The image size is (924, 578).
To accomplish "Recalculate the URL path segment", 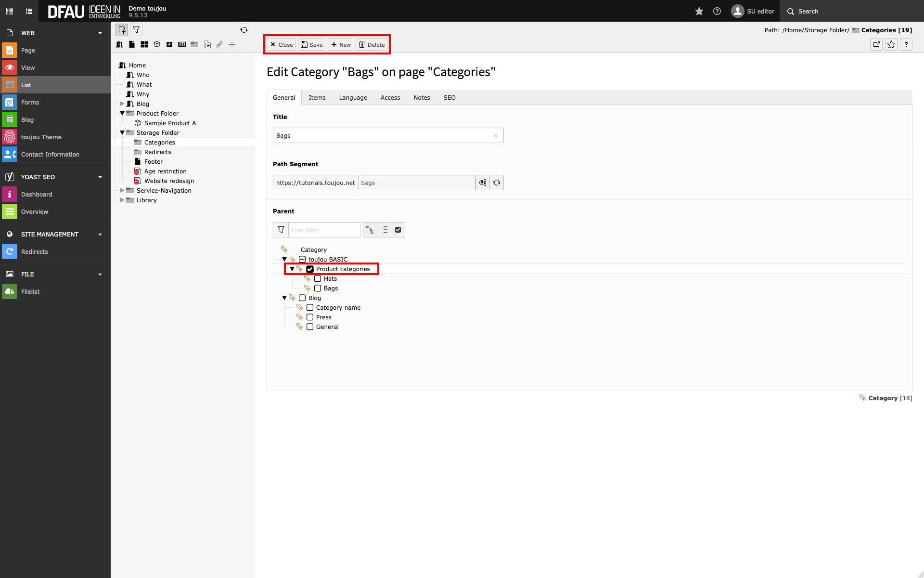I will (497, 183).
